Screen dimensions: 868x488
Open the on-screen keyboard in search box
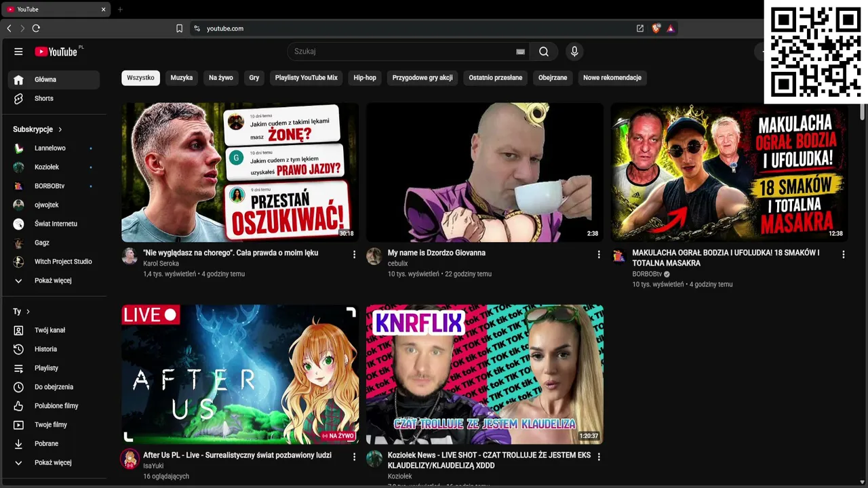click(520, 52)
